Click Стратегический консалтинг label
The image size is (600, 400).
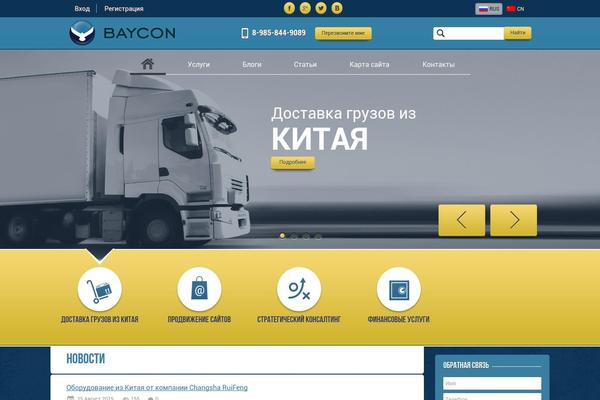point(299,319)
